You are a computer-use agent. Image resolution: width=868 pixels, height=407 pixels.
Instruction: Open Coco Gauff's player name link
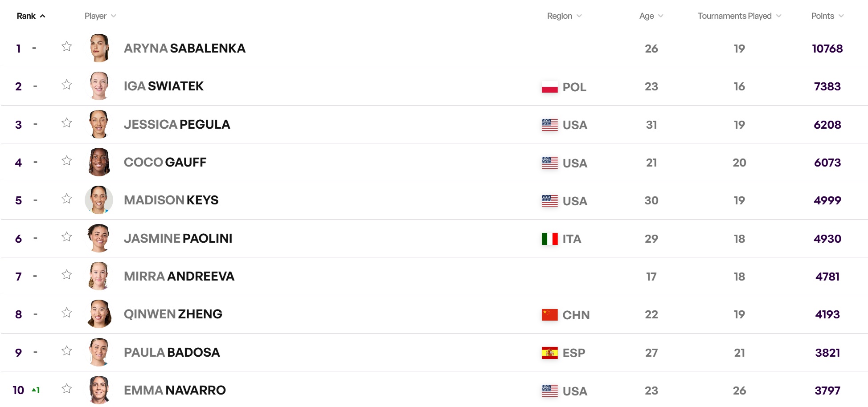click(x=165, y=162)
